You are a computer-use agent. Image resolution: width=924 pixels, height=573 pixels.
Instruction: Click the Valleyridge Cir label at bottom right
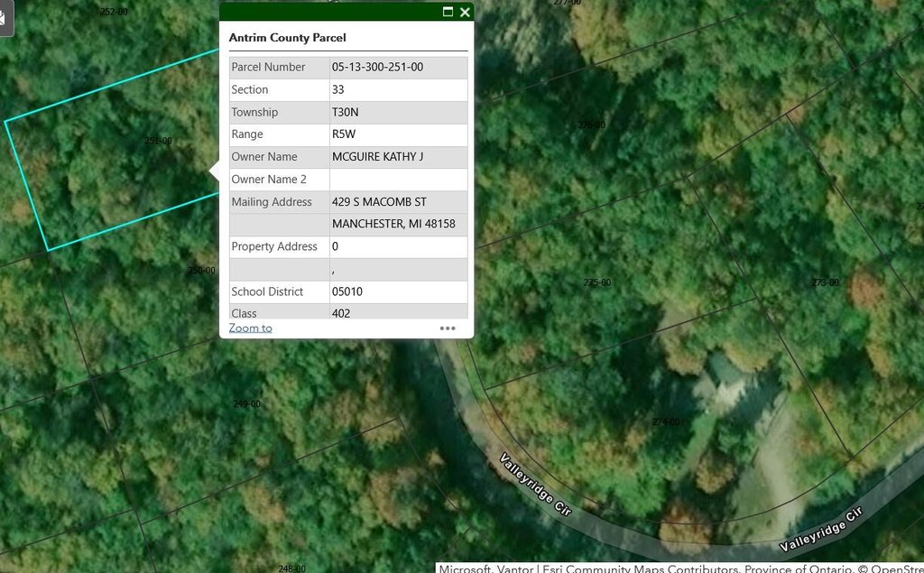821,531
